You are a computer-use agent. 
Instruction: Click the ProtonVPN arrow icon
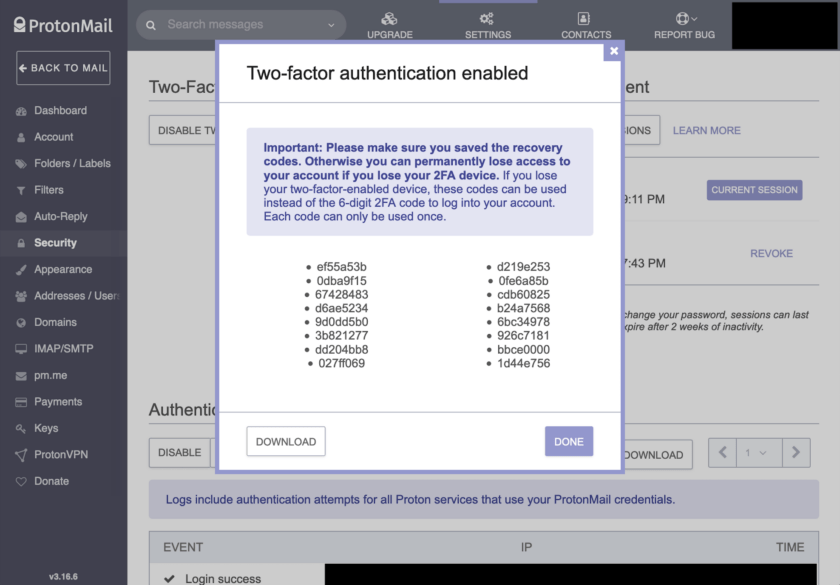tap(21, 455)
